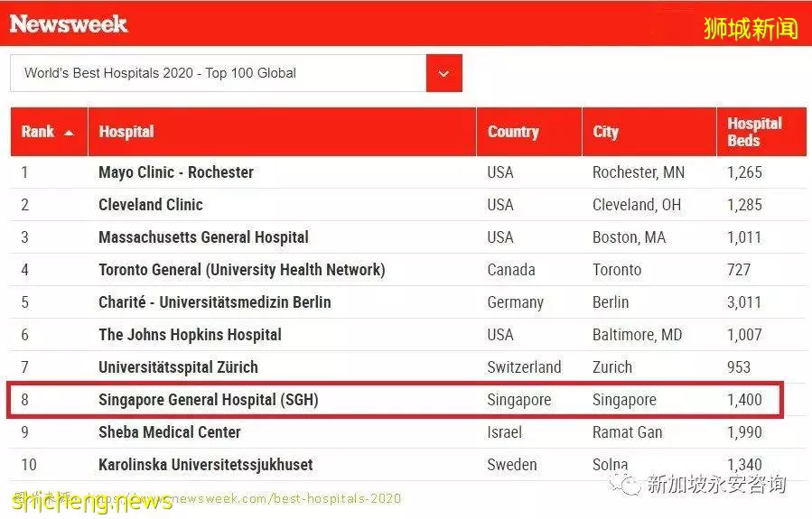
Task: Click rank number 5
Action: click(x=25, y=302)
